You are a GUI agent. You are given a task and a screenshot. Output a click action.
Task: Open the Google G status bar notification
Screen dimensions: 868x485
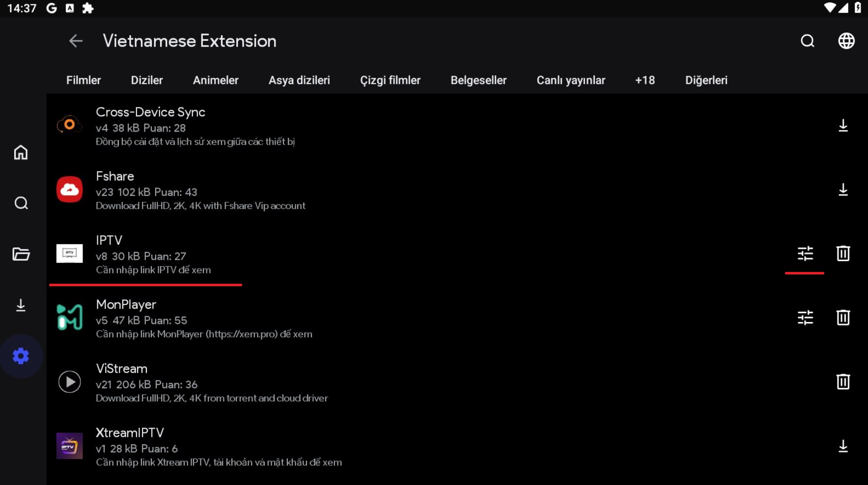52,8
